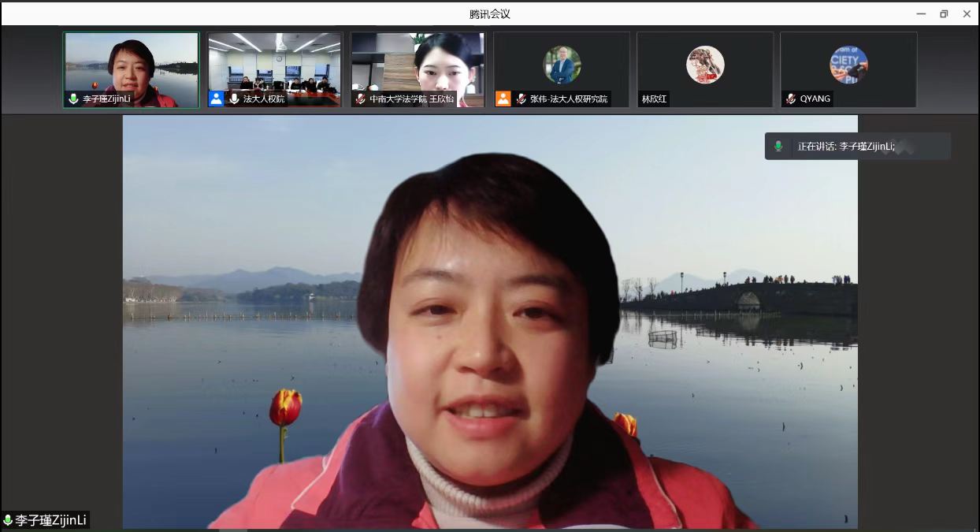Screen dimensions: 980x532
Task: Click the muted microphone icon beside QYANG
Action: [790, 99]
